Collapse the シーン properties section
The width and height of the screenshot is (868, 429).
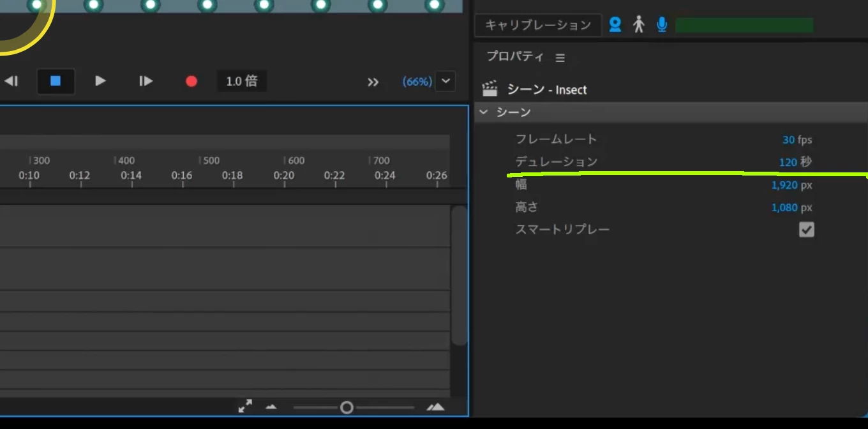tap(483, 112)
